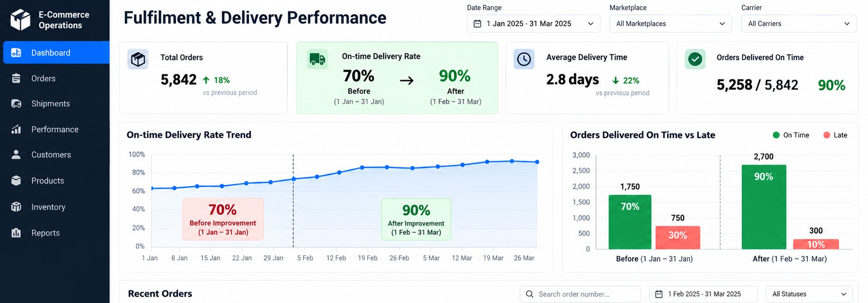The width and height of the screenshot is (868, 303).
Task: Click the Total Orders value 5,842
Action: (179, 80)
